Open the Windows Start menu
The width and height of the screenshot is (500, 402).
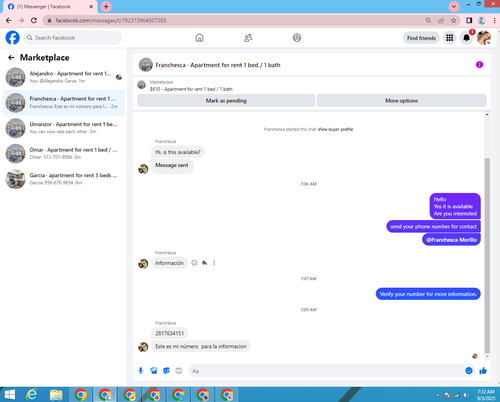9,395
